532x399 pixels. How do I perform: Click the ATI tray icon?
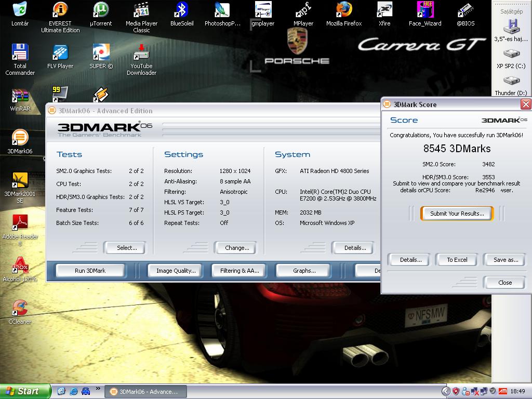click(503, 391)
